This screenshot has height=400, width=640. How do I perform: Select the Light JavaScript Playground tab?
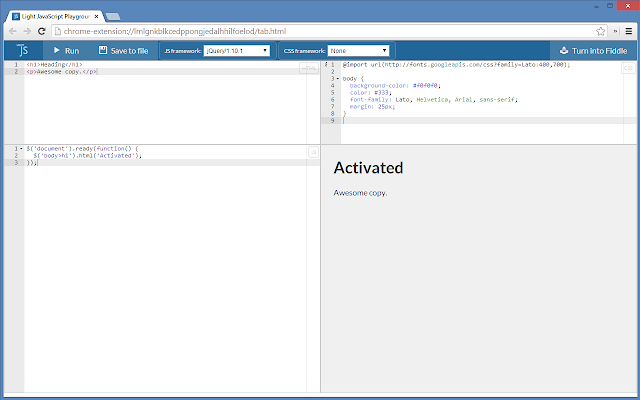click(56, 16)
